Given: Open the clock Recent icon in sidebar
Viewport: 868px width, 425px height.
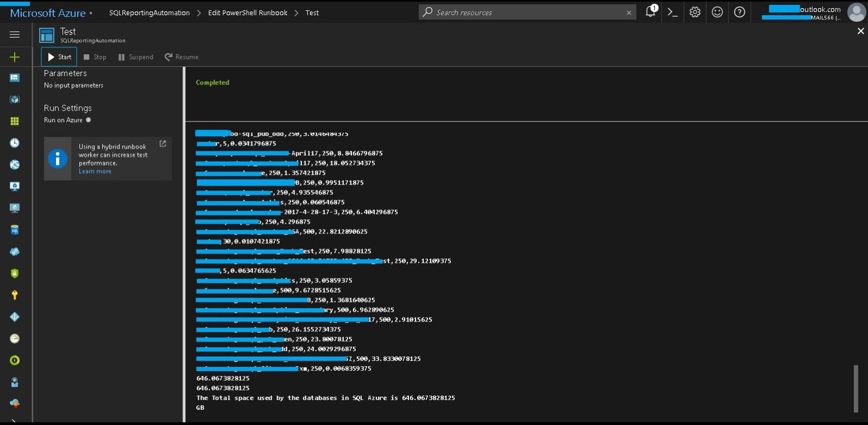Looking at the screenshot, I should tap(15, 143).
